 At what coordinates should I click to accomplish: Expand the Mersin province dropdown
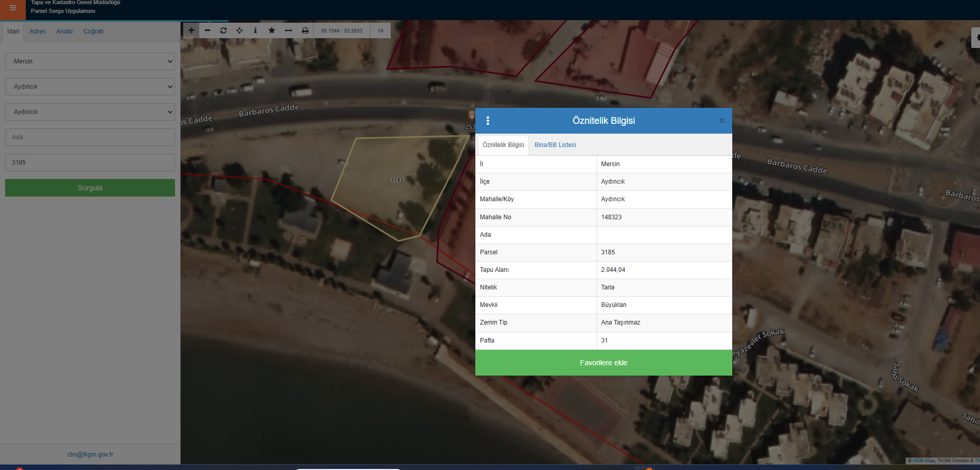coord(90,61)
